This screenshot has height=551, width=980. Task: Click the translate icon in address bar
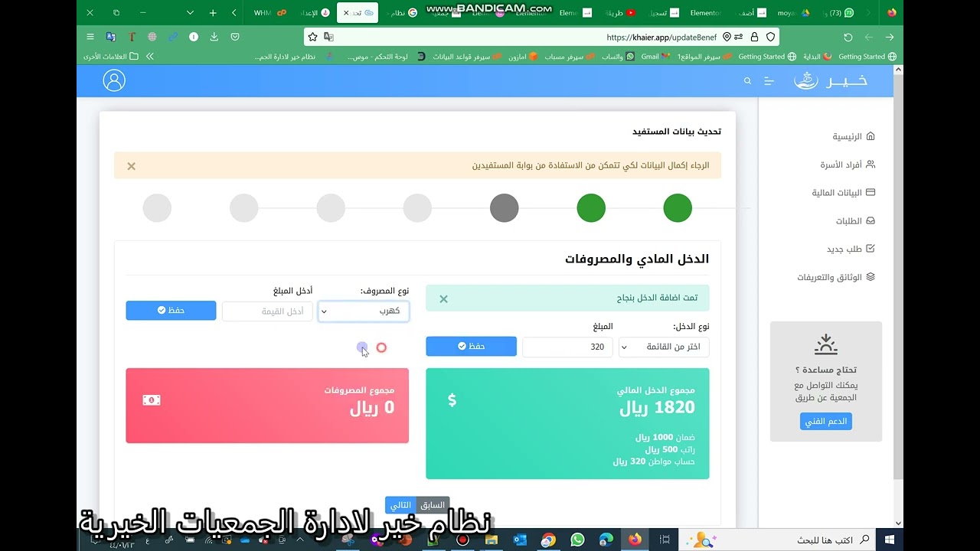pyautogui.click(x=328, y=37)
